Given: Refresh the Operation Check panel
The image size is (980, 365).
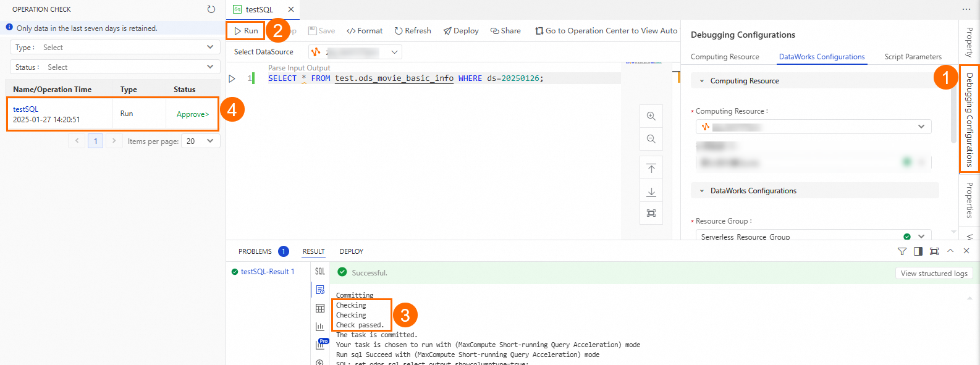Looking at the screenshot, I should click(x=211, y=9).
